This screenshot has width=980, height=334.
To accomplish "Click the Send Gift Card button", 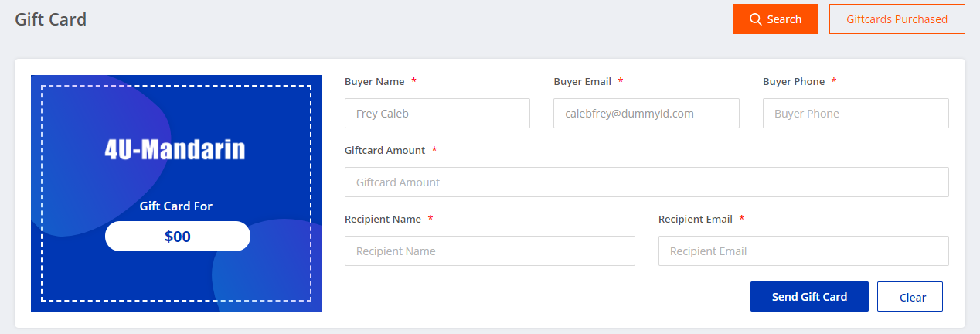I will (x=809, y=297).
